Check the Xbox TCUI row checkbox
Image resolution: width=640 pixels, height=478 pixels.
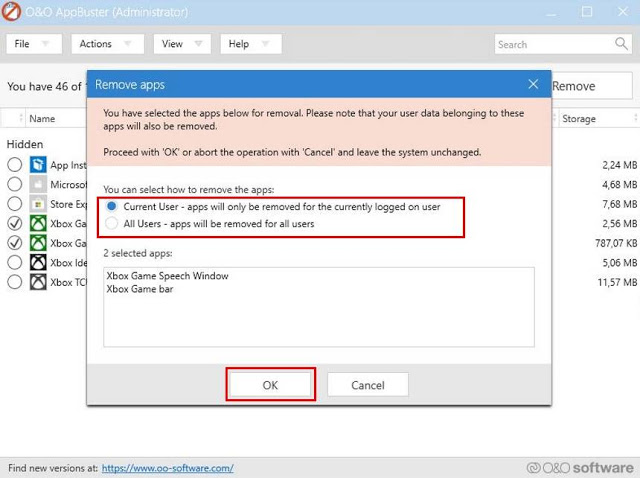point(15,282)
